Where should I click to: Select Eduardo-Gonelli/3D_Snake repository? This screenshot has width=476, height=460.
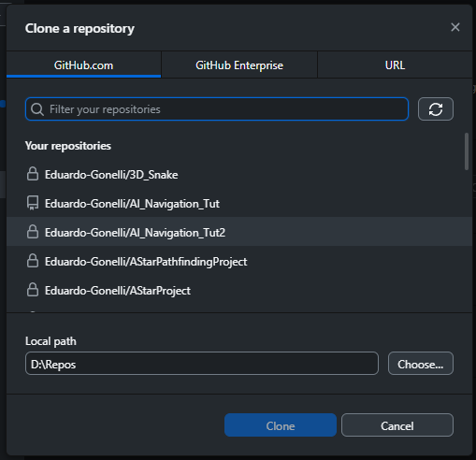pos(239,174)
